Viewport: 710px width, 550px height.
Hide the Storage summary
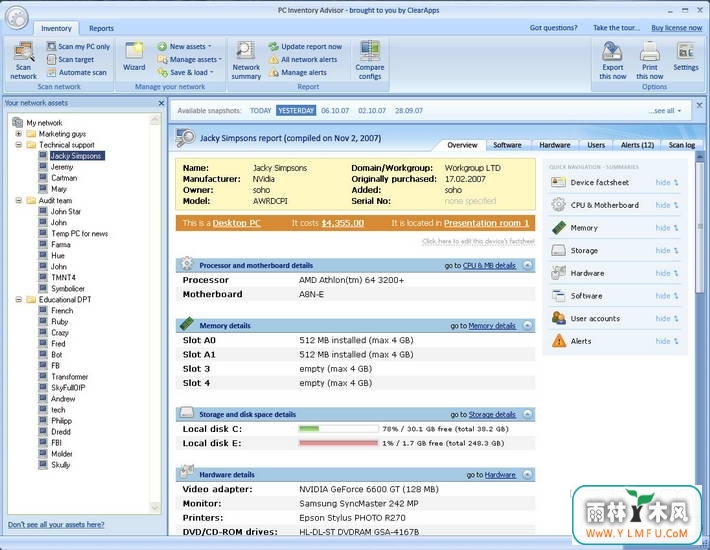[667, 250]
